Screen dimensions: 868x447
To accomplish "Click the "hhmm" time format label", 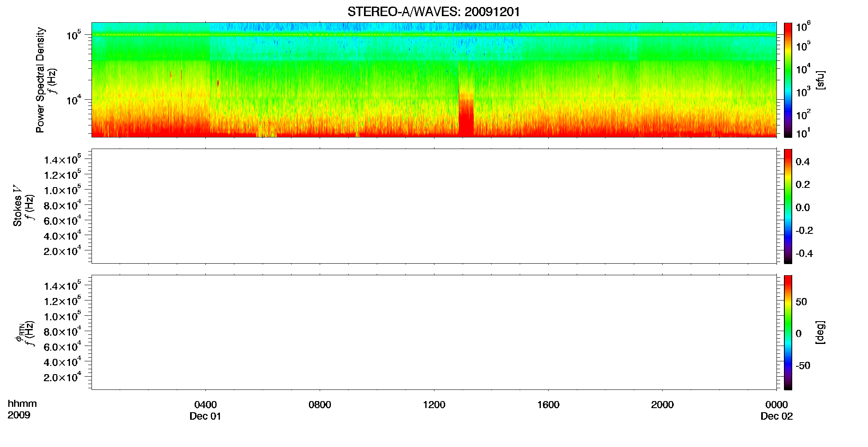I will point(22,404).
